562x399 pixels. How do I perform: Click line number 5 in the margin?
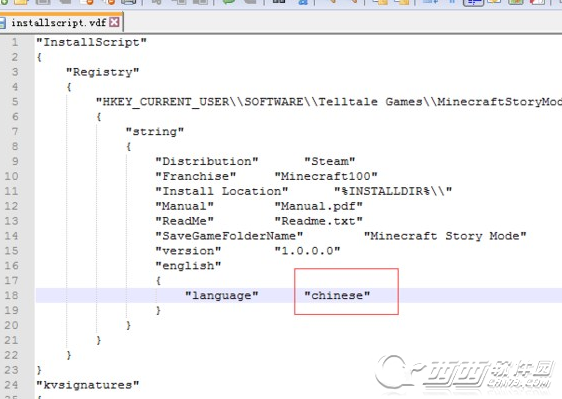pyautogui.click(x=15, y=101)
